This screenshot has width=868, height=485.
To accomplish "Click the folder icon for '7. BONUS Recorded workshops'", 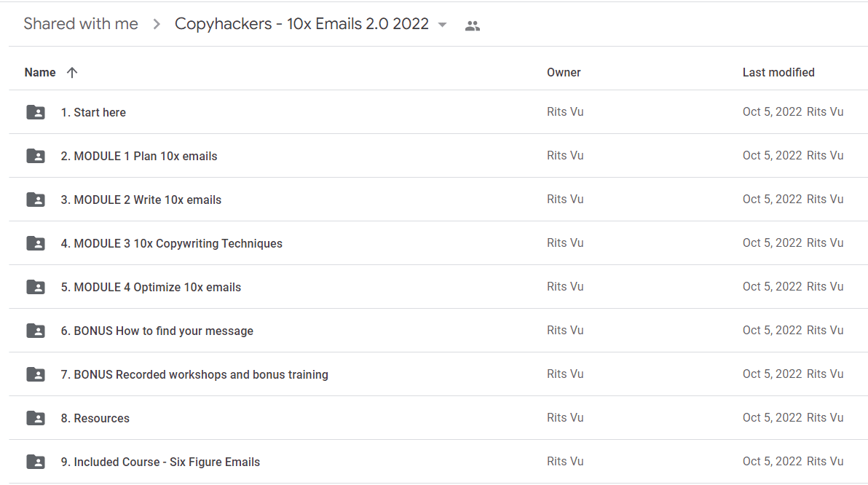I will click(x=36, y=375).
